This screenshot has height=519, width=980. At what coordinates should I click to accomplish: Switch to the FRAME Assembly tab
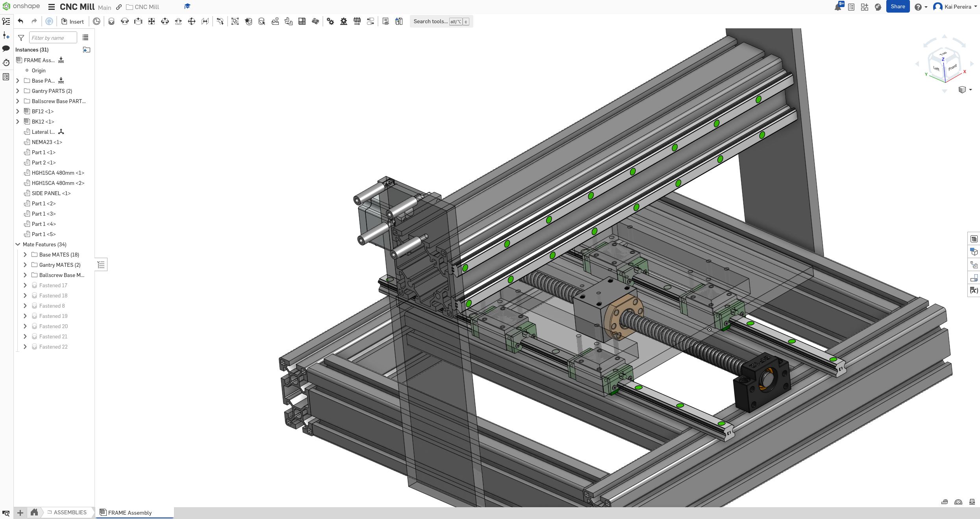tap(130, 513)
